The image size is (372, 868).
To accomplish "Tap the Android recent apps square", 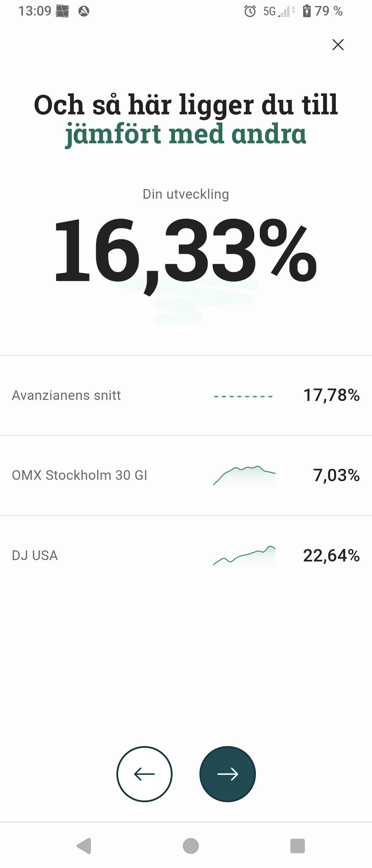I will click(298, 846).
